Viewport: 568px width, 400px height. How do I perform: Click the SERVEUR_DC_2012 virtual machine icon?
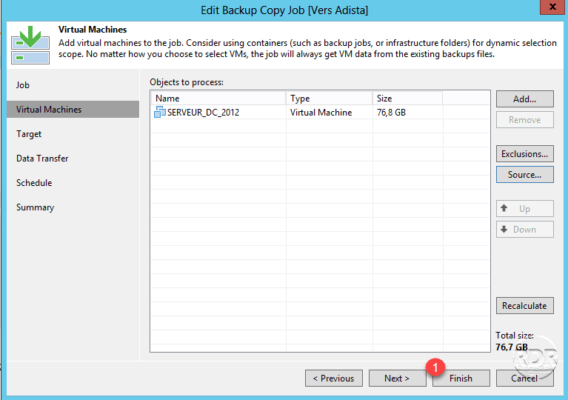(x=159, y=112)
